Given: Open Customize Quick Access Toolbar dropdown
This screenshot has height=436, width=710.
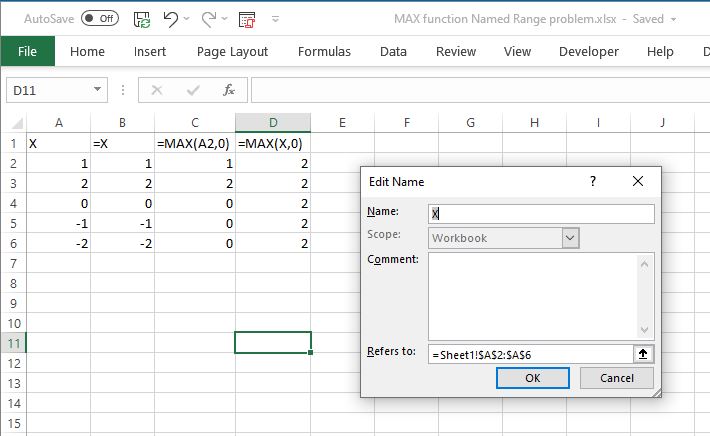Looking at the screenshot, I should (275, 19).
